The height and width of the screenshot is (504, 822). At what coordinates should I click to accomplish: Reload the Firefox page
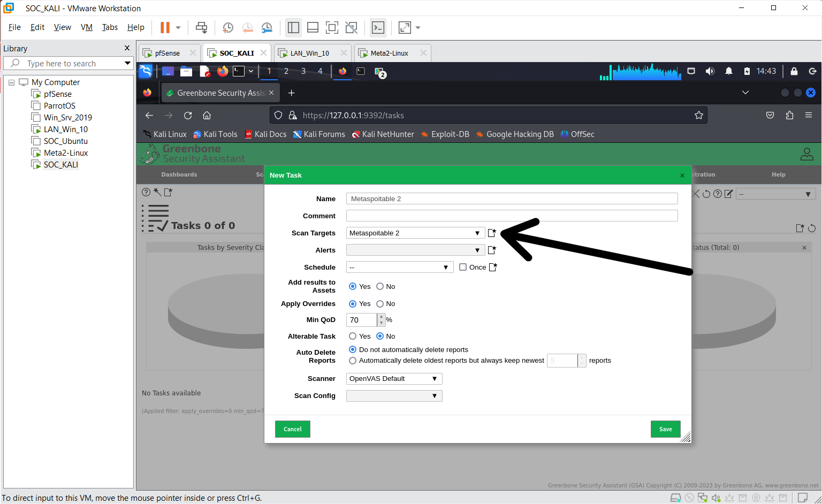[x=188, y=115]
